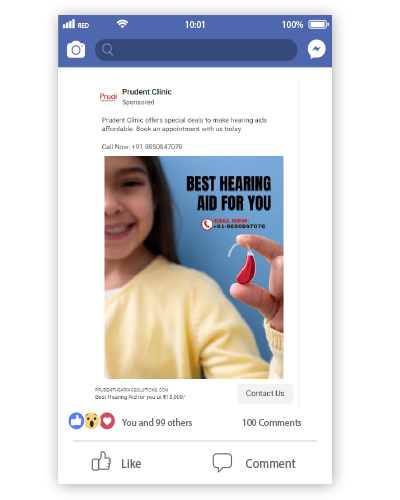Click the Facebook search bar field

(196, 50)
